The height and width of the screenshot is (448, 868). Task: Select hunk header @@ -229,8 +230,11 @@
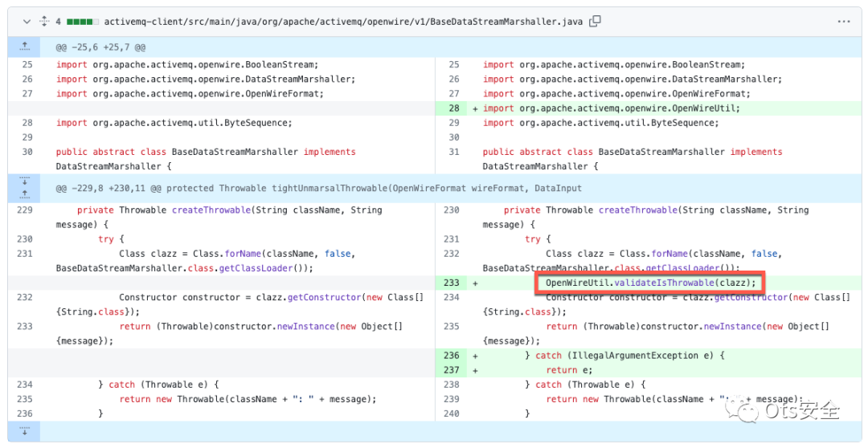tap(318, 189)
